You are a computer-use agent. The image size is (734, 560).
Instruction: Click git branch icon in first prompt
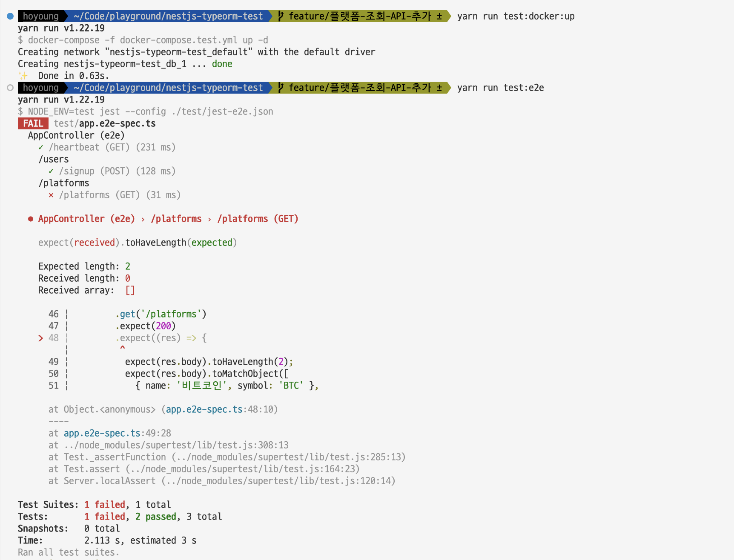pyautogui.click(x=281, y=16)
